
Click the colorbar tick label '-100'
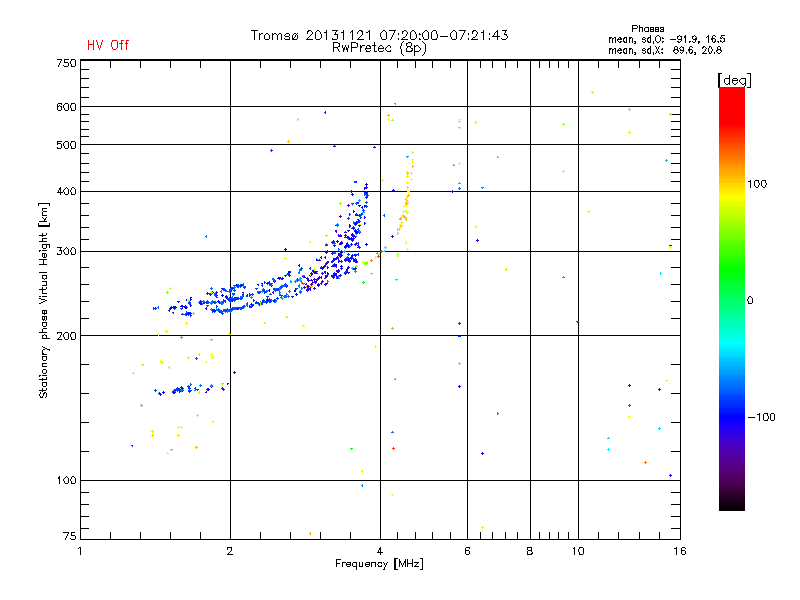click(762, 417)
